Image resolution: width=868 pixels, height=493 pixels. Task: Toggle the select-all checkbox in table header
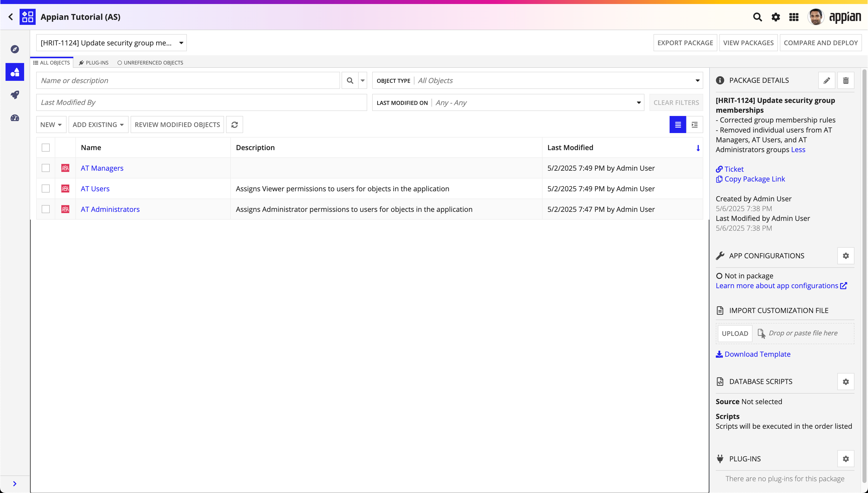click(46, 148)
